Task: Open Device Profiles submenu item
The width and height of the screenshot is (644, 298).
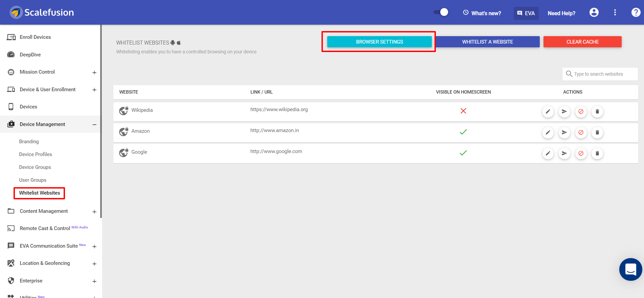Action: (x=36, y=154)
